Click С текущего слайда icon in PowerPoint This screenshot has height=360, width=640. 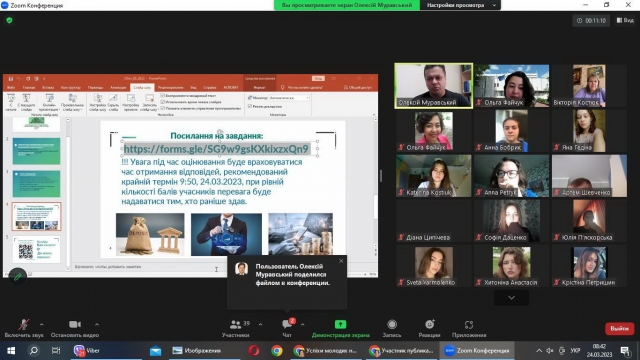(x=27, y=102)
